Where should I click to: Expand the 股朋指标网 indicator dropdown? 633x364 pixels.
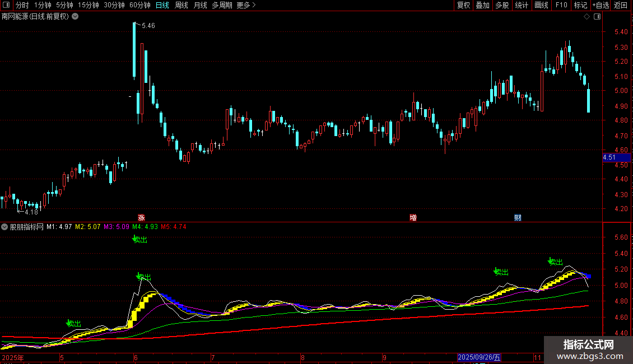[x=4, y=227]
